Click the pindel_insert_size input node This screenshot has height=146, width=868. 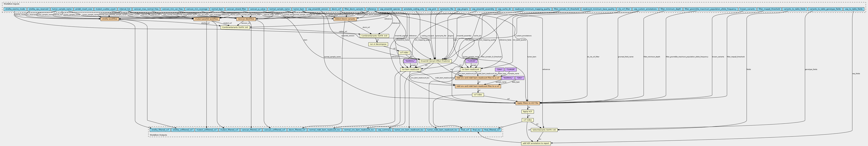pyautogui.click(x=84, y=9)
